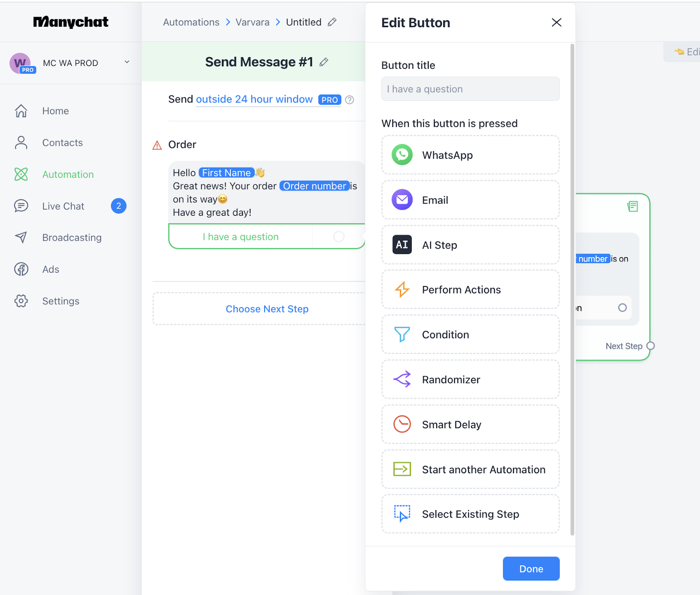Click the Start another Automation icon
Viewport: 700px width, 595px height.
click(402, 469)
